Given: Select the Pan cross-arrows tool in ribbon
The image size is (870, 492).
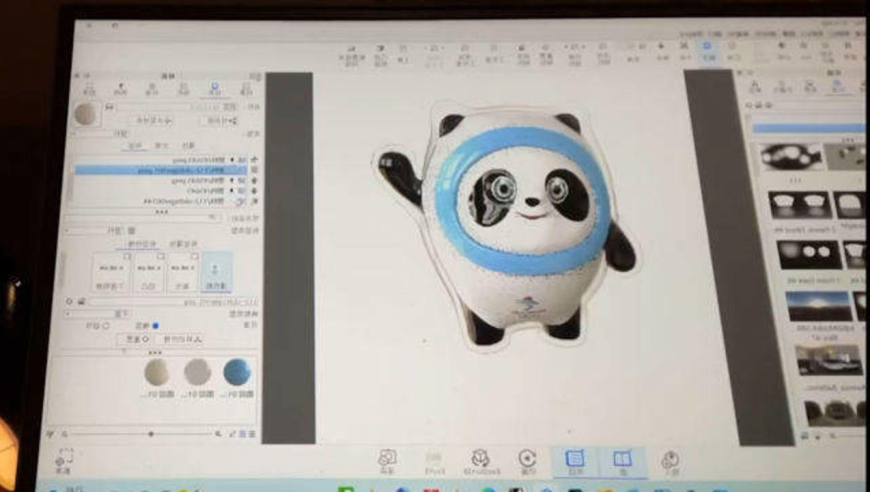Looking at the screenshot, I should pyautogui.click(x=684, y=51).
